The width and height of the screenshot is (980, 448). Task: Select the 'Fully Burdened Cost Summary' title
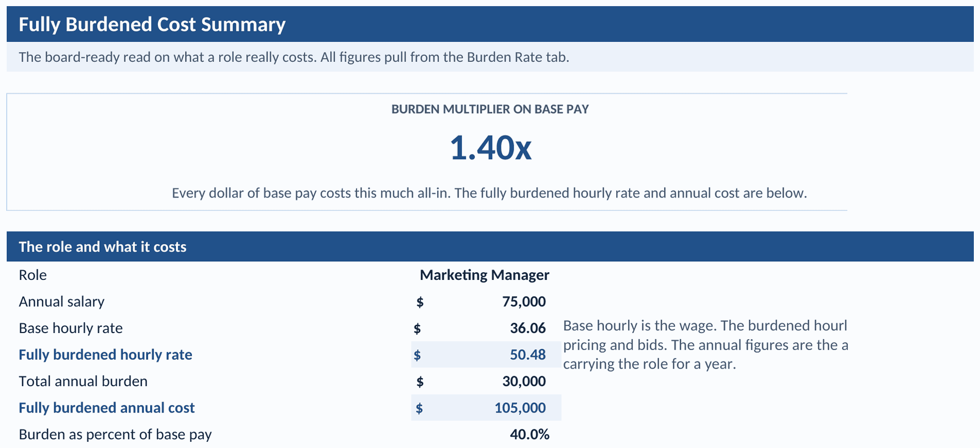click(152, 24)
